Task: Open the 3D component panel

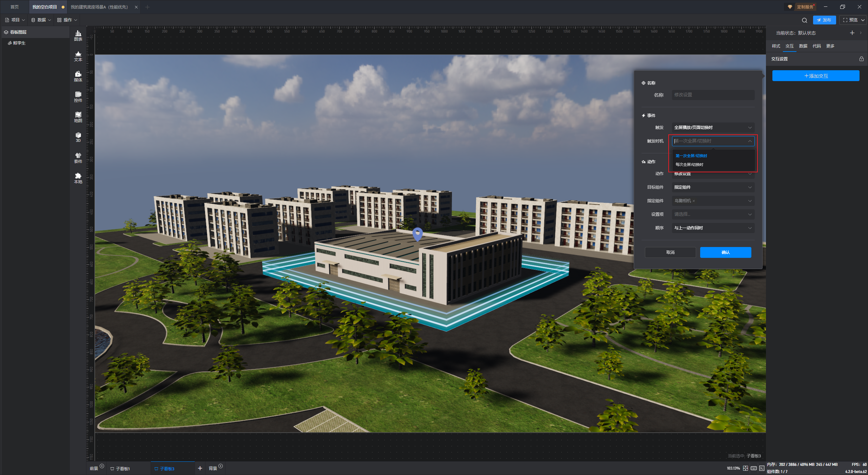Action: point(78,137)
